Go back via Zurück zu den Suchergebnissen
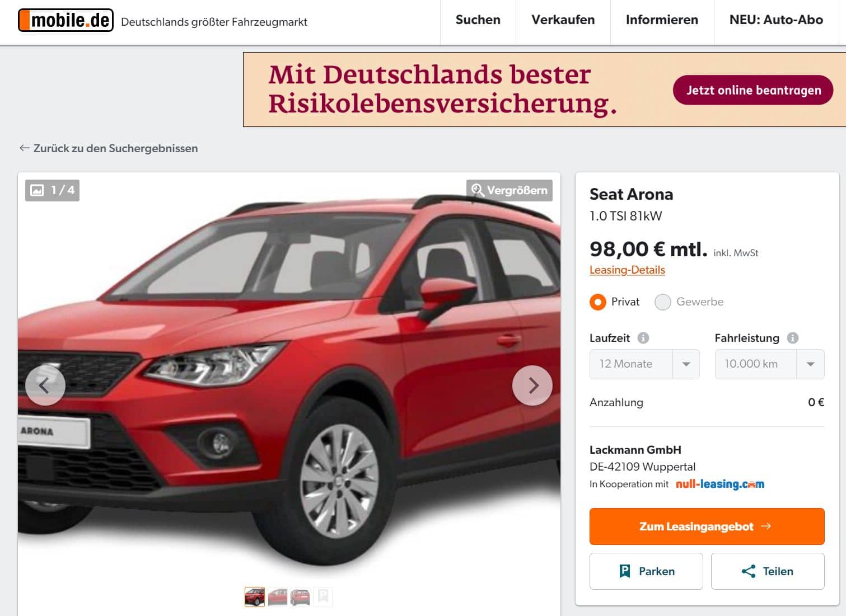 tap(109, 148)
